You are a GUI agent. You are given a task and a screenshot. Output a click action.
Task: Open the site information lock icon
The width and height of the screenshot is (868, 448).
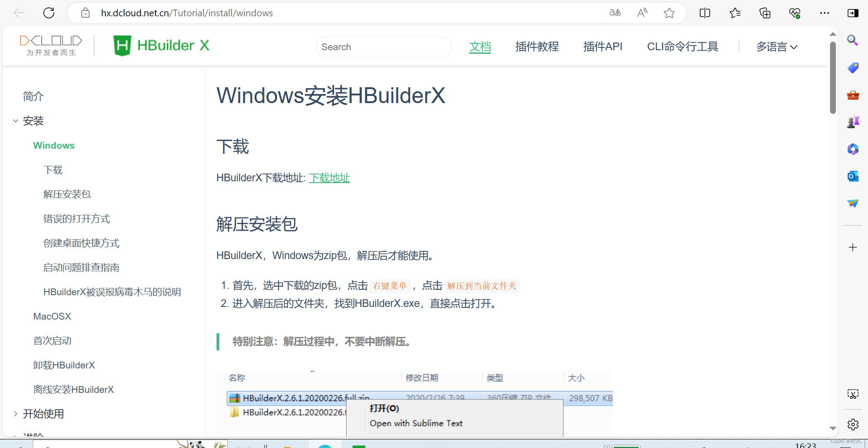click(85, 13)
